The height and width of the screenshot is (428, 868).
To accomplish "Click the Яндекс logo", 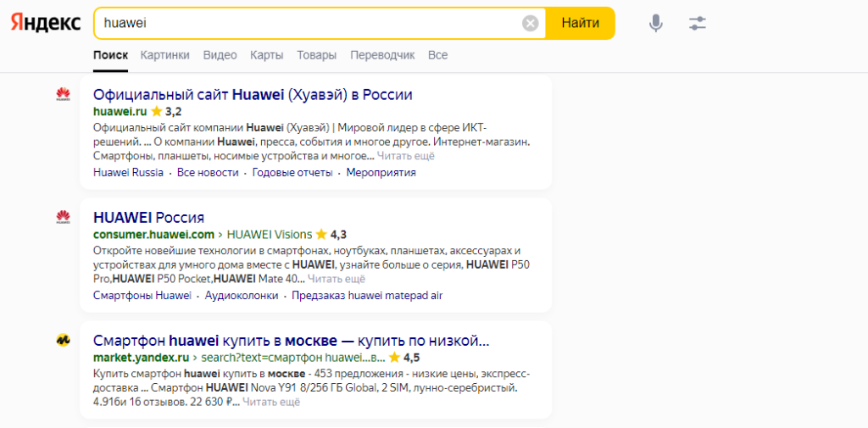I will 46,23.
